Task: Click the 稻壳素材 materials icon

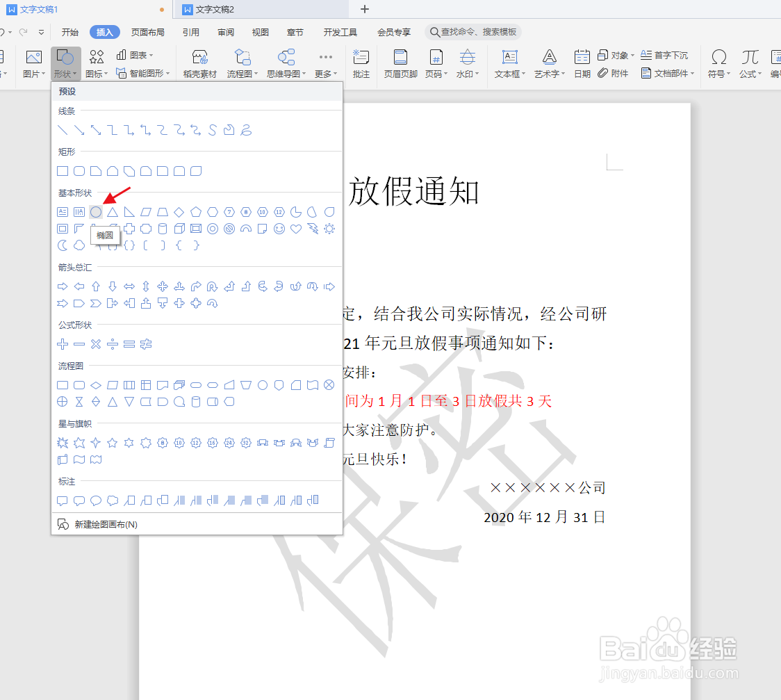Action: pyautogui.click(x=199, y=60)
